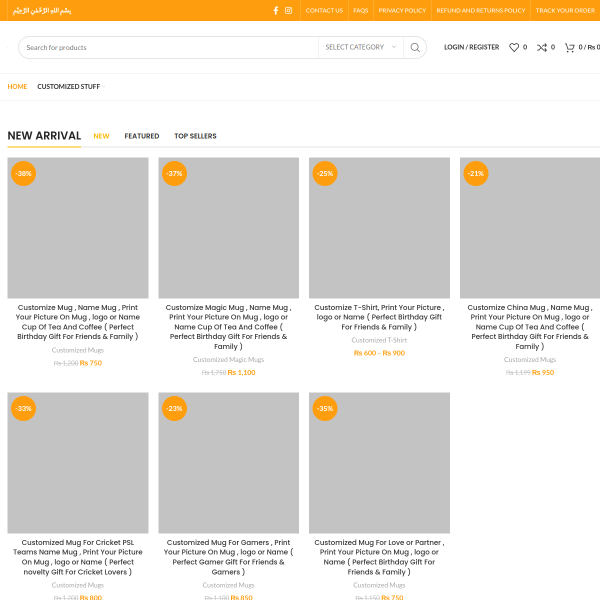The image size is (600, 600).
Task: Open the Customized Magic Mugs category link
Action: point(228,359)
